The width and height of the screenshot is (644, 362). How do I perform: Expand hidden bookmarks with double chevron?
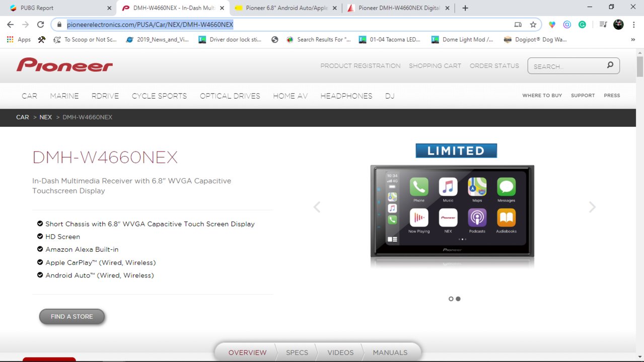click(633, 39)
